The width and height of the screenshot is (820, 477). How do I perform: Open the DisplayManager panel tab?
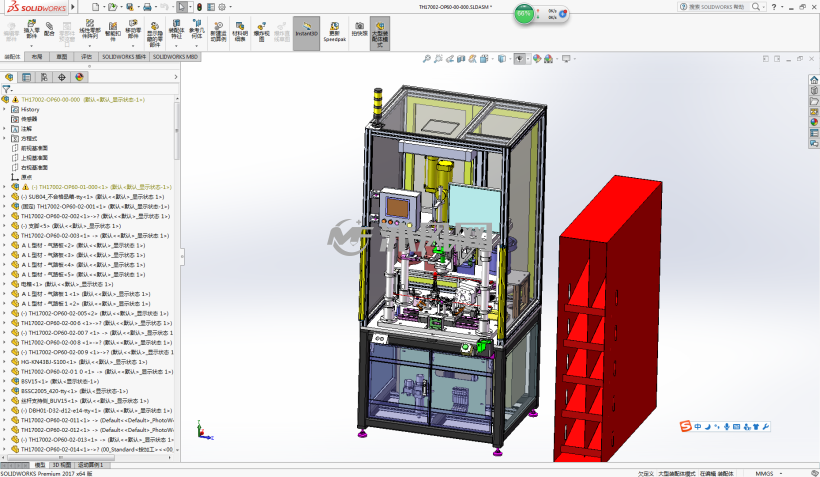[x=79, y=77]
